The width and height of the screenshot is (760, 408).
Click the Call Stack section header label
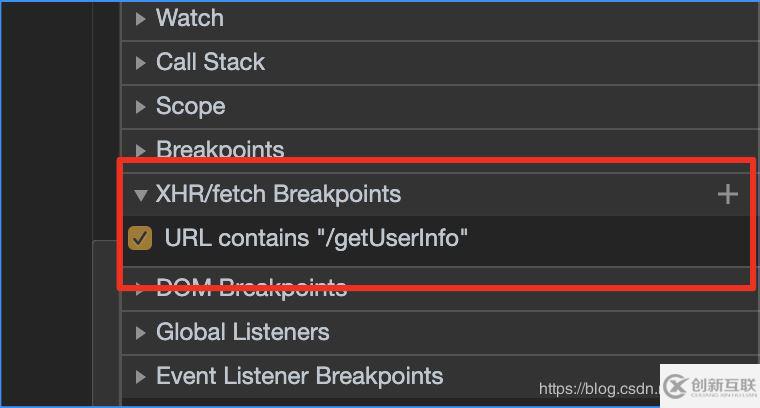(x=210, y=62)
